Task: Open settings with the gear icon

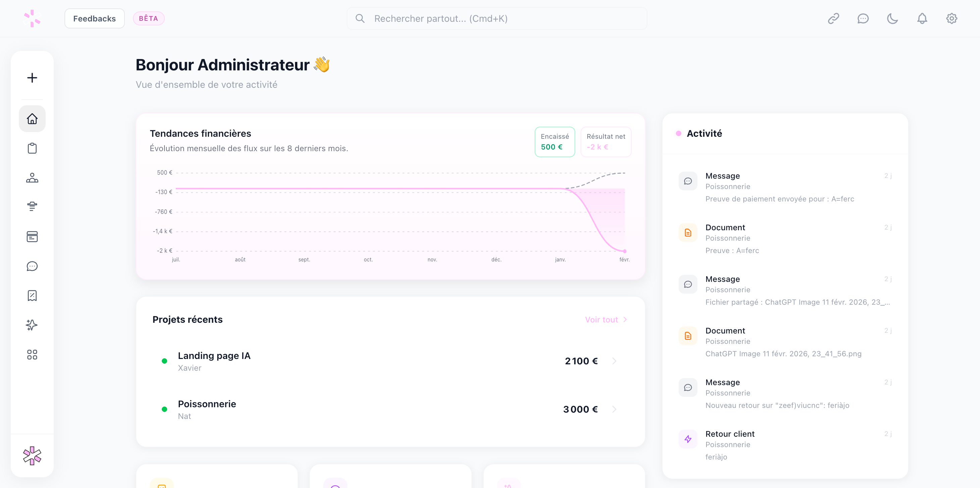Action: [951, 18]
